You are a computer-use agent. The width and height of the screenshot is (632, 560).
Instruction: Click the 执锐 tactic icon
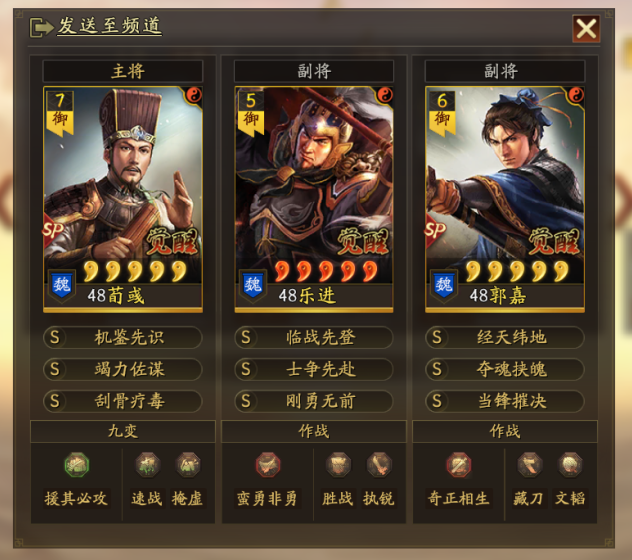(x=378, y=464)
